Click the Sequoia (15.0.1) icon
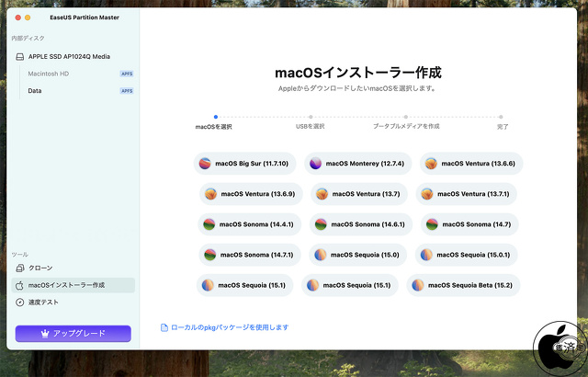 point(426,255)
